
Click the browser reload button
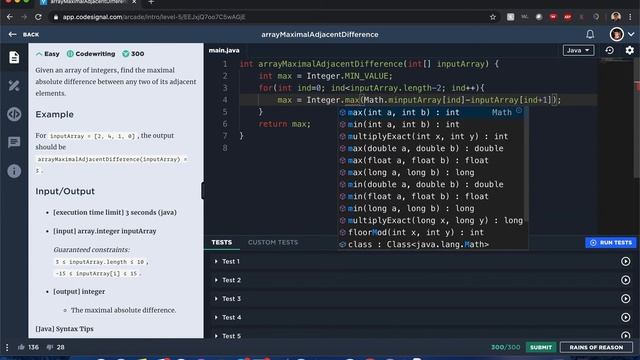coord(38,17)
